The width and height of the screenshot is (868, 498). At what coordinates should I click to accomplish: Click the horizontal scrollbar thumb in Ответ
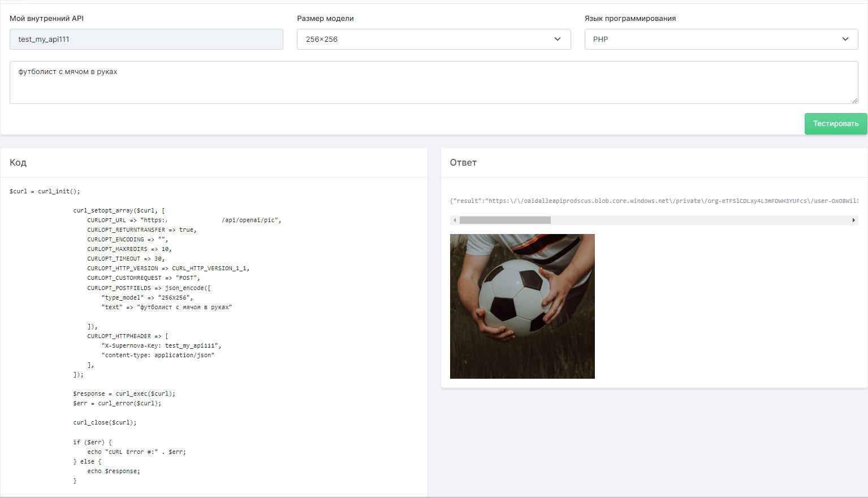[505, 220]
